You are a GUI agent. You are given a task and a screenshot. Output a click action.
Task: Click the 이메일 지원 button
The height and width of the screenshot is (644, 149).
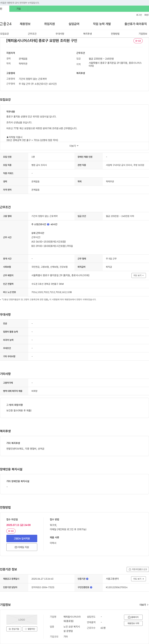22,547
